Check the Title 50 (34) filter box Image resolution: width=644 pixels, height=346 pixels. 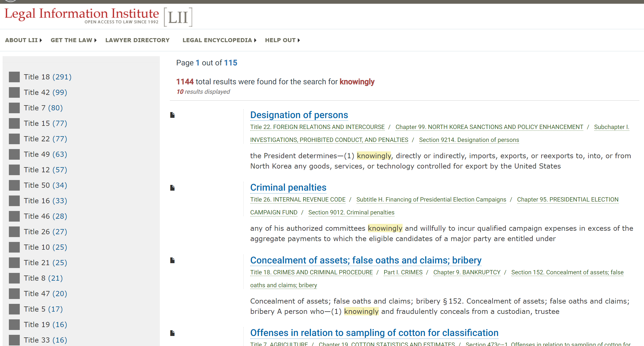coord(14,185)
